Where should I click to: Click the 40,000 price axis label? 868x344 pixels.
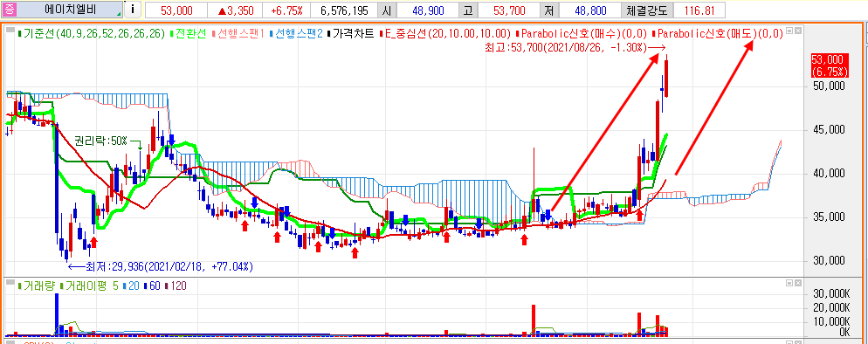pyautogui.click(x=829, y=174)
